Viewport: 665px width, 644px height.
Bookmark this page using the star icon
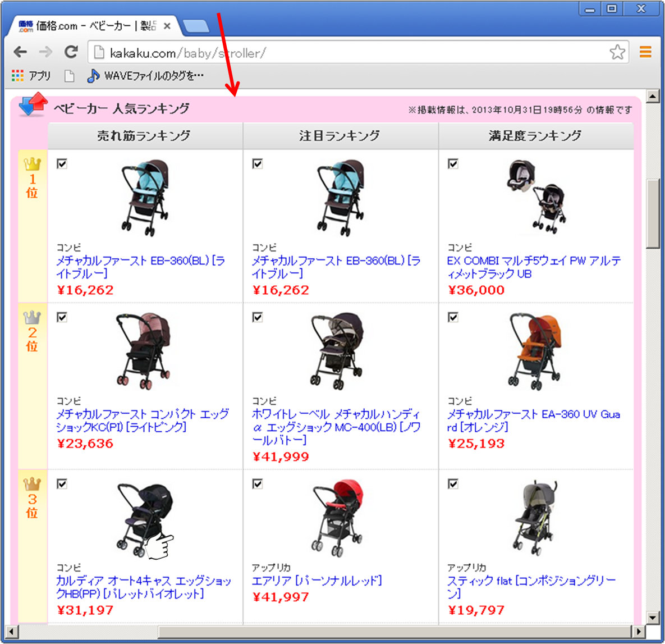tap(617, 52)
